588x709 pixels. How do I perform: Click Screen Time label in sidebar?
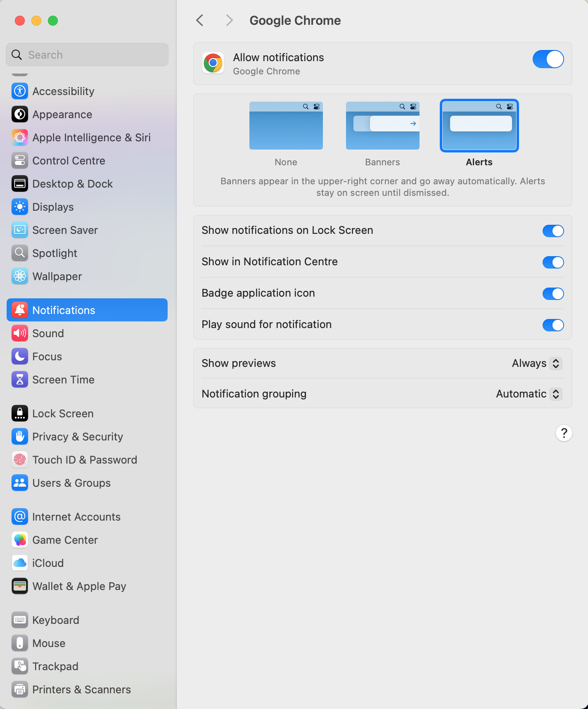click(x=63, y=380)
